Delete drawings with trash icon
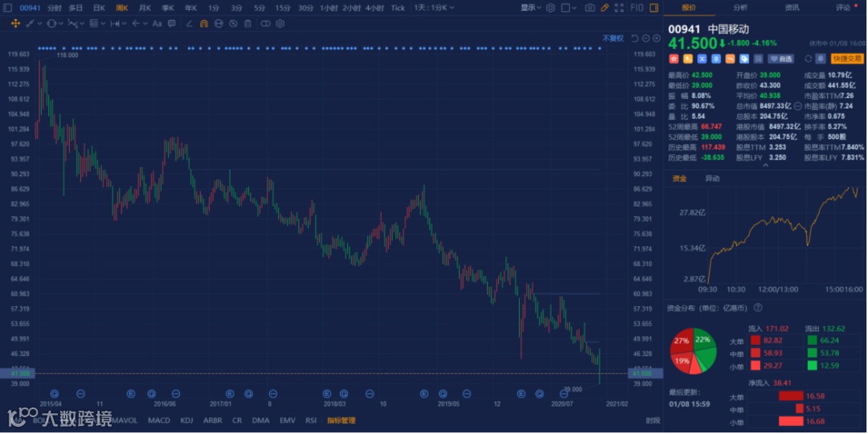The width and height of the screenshot is (868, 434). [248, 24]
